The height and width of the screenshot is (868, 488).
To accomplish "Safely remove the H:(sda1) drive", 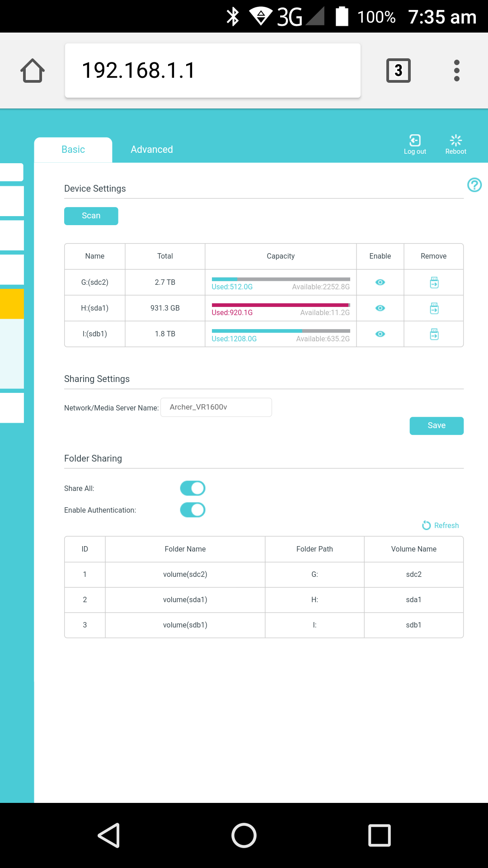I will point(434,308).
